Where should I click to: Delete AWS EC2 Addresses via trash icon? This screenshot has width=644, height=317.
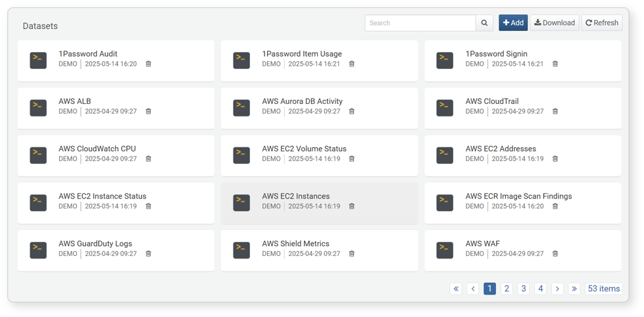(555, 159)
